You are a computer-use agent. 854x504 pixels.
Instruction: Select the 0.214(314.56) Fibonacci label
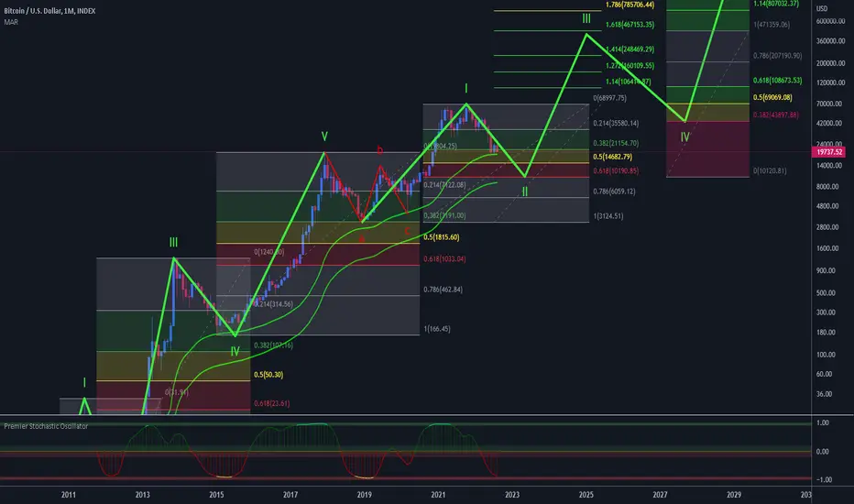coord(273,304)
